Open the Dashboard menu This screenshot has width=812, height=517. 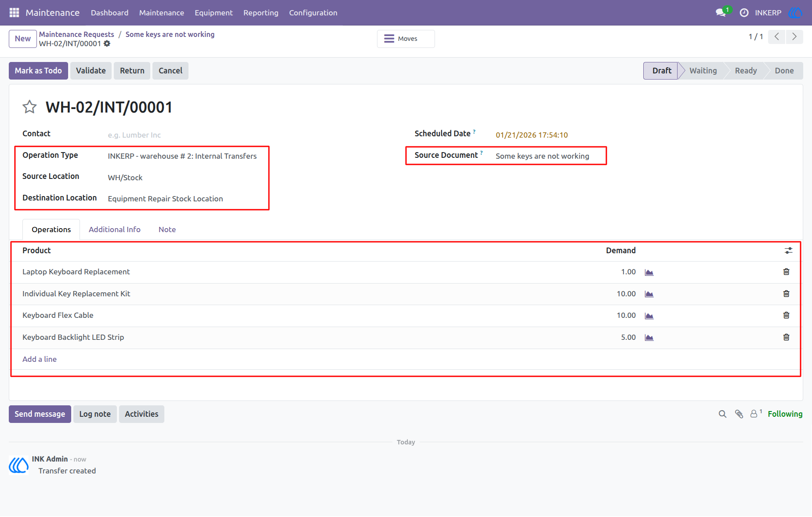point(110,13)
